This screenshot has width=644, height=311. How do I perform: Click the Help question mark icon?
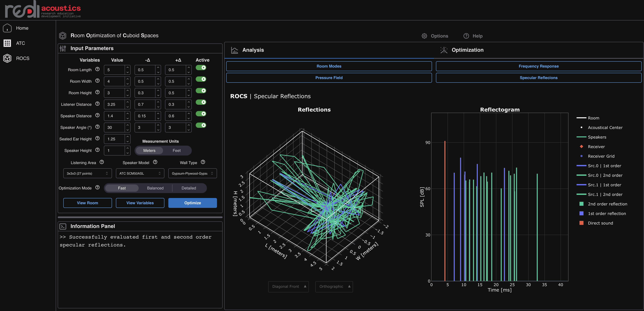pyautogui.click(x=466, y=36)
